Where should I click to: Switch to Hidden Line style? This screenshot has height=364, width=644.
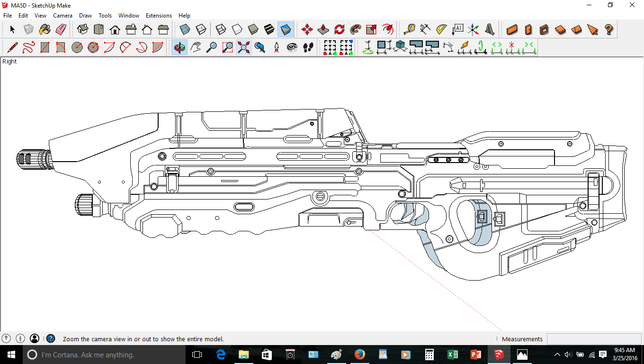[237, 29]
